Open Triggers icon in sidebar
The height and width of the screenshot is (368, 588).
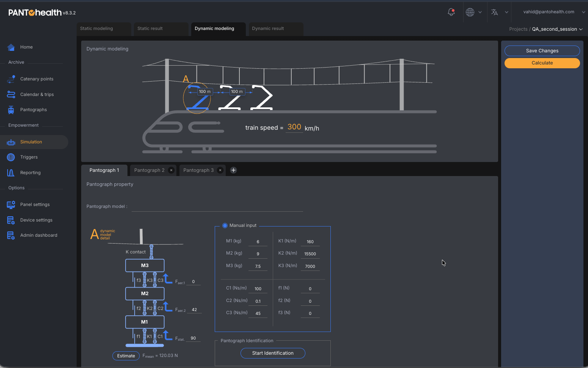click(x=11, y=157)
